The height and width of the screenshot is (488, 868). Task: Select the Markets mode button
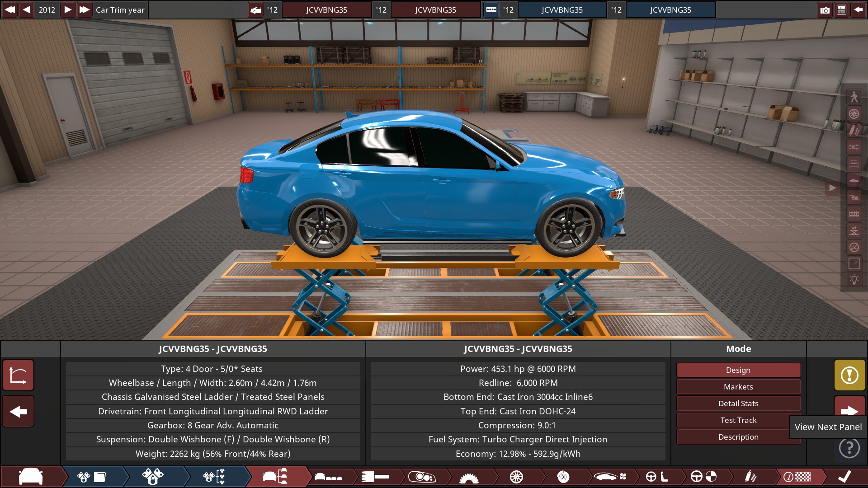tap(738, 387)
